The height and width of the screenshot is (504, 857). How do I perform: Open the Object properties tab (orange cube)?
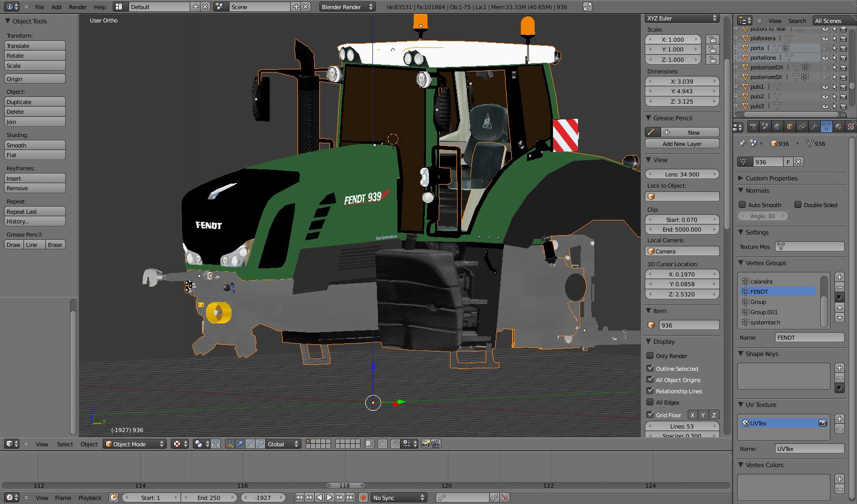pyautogui.click(x=790, y=127)
